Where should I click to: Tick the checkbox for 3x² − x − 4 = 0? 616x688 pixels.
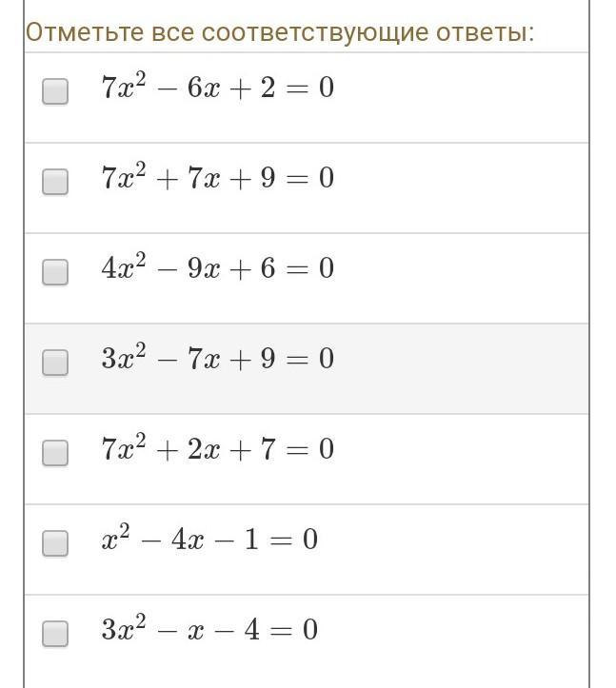(55, 634)
